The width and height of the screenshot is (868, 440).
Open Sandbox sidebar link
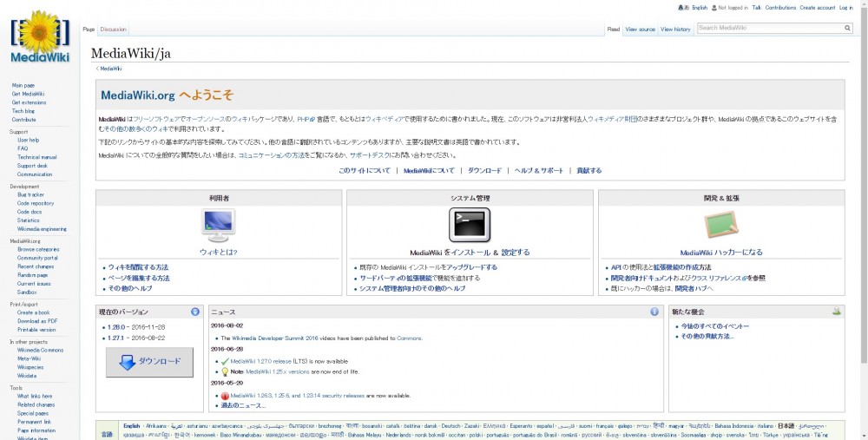coord(27,292)
